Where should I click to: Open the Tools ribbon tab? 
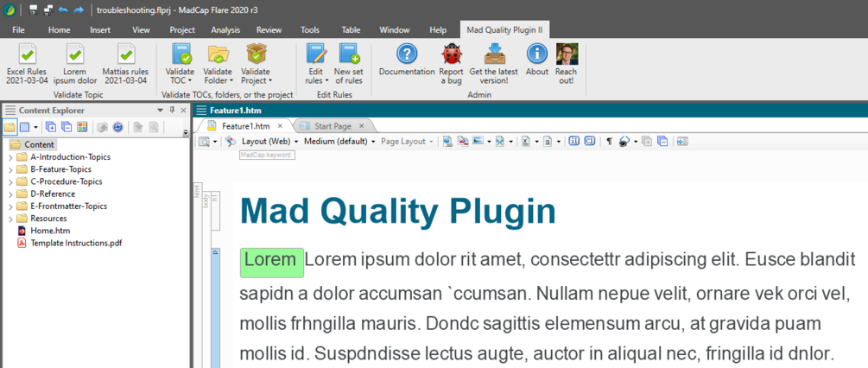coord(310,30)
